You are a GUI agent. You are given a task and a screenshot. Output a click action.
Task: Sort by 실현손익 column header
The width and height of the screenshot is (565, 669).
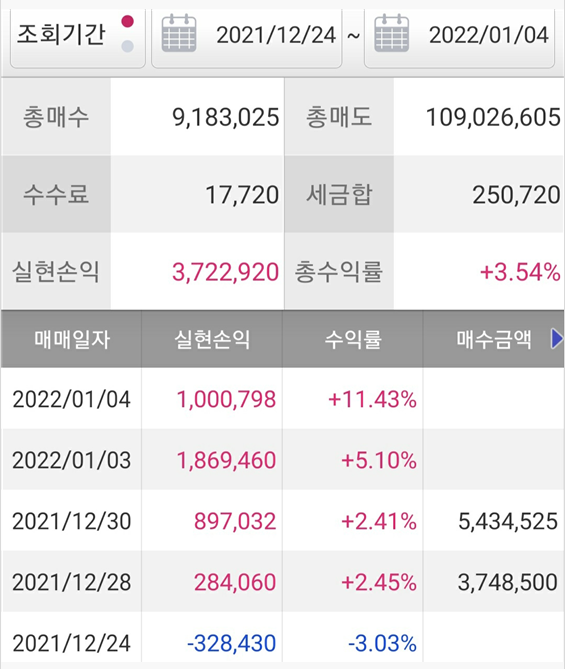tap(212, 339)
